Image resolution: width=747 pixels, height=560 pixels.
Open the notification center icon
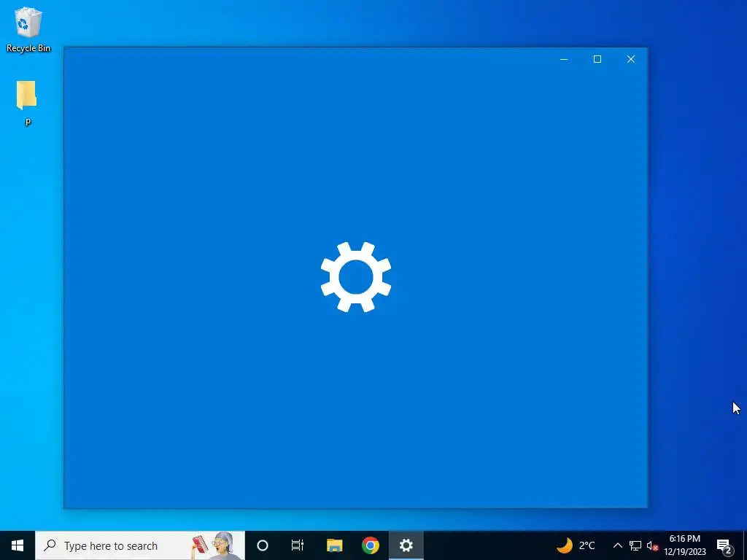pyautogui.click(x=724, y=545)
